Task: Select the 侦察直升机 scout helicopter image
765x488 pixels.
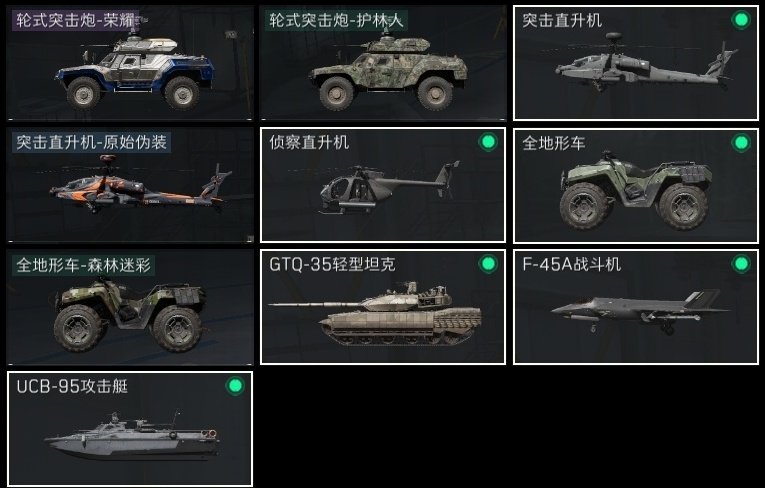Action: click(389, 188)
